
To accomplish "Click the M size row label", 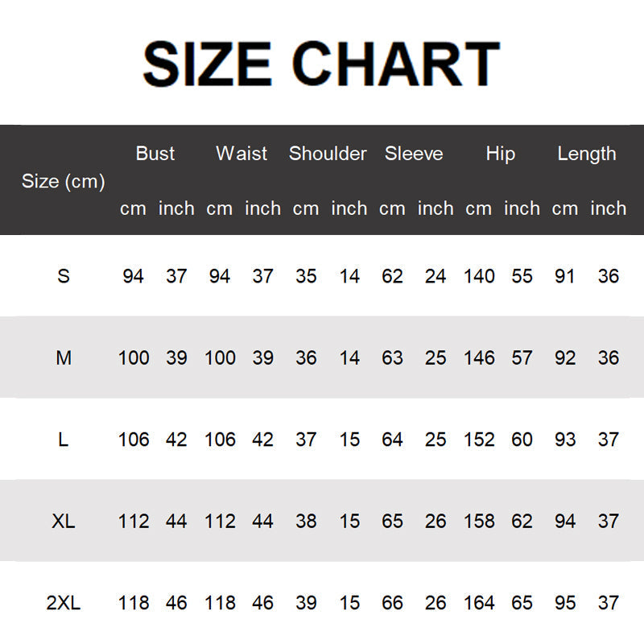I will tap(64, 357).
